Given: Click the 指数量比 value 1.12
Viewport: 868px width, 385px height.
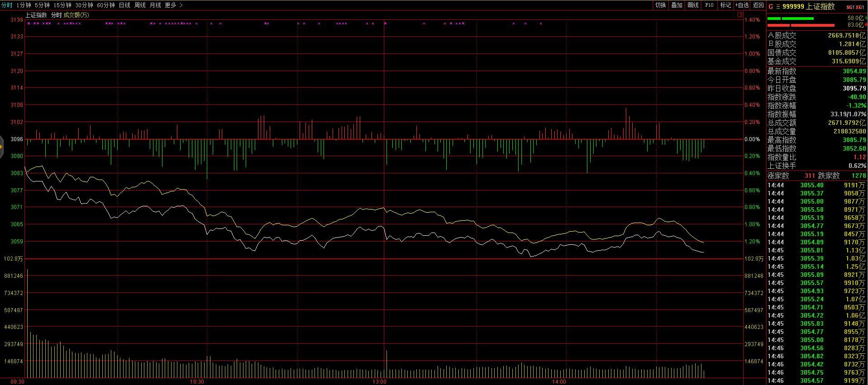Looking at the screenshot, I should coord(859,157).
